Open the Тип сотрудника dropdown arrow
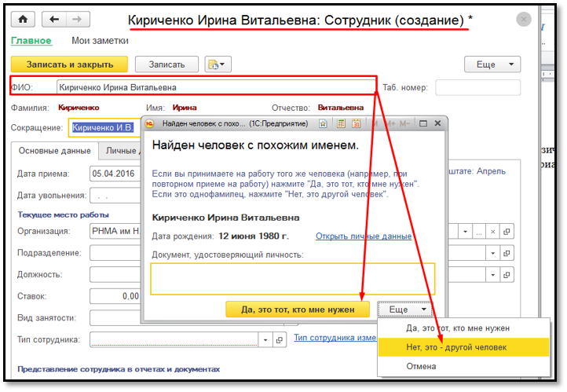The height and width of the screenshot is (392, 567). 265,340
